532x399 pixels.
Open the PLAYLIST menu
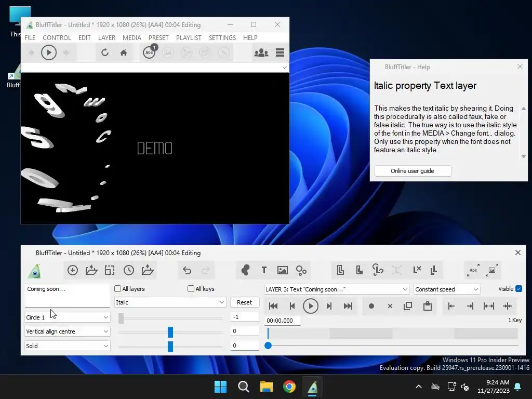tap(189, 37)
